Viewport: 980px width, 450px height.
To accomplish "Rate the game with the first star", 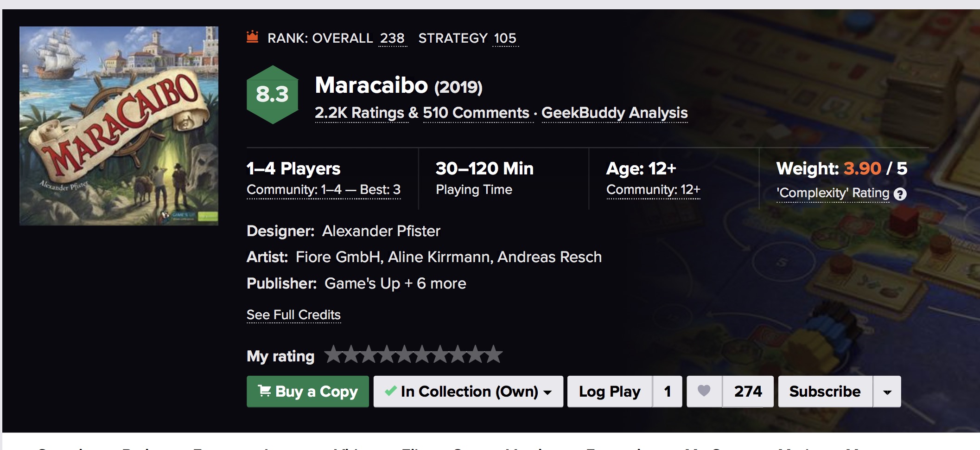I will click(333, 354).
